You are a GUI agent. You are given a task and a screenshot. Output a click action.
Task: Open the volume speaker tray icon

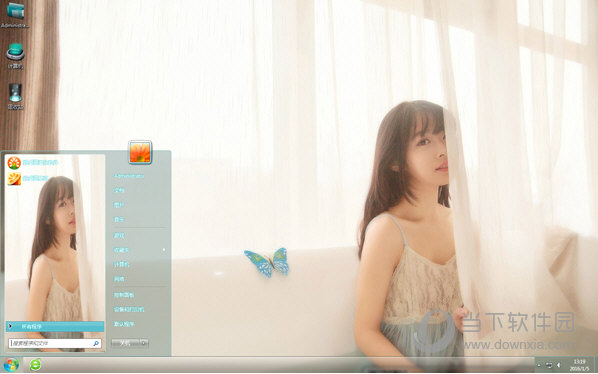(x=558, y=365)
